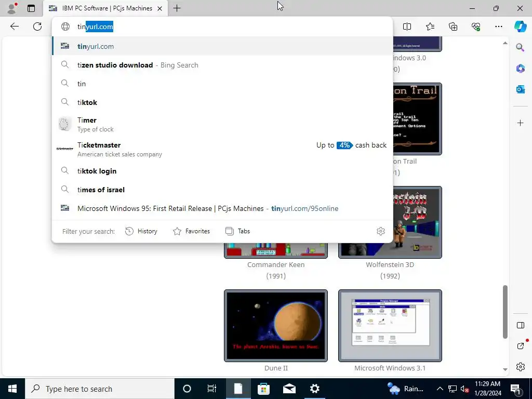Click the Commander Keen caption link
This screenshot has width=532, height=399.
point(276,264)
